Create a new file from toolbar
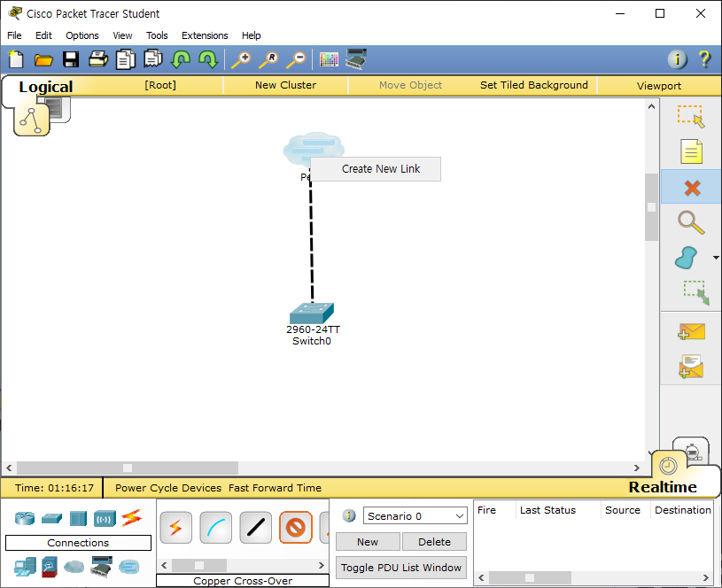 pyautogui.click(x=16, y=59)
